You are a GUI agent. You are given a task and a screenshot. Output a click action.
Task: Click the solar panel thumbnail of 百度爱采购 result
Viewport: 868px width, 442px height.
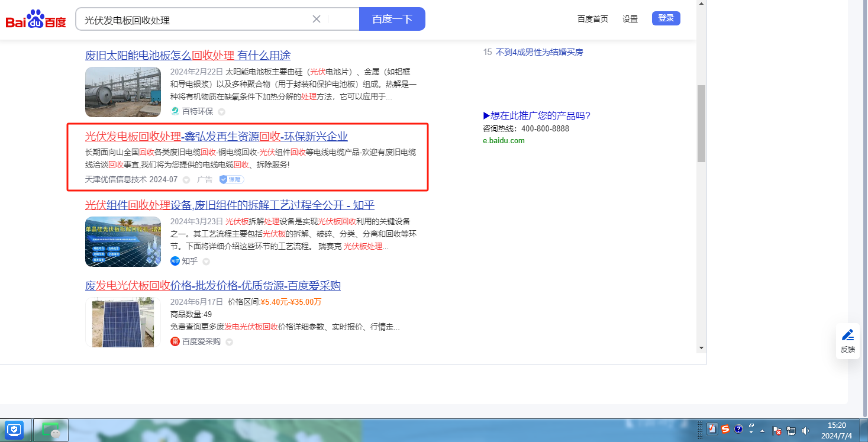tap(123, 322)
